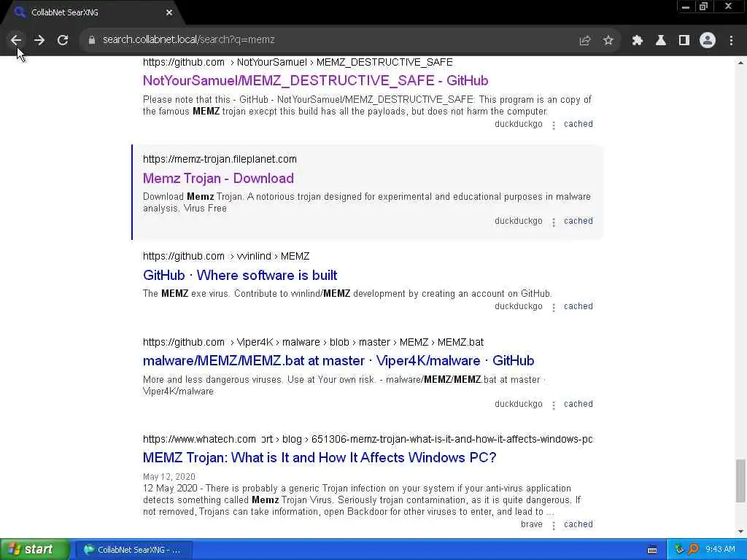Click the 9:43 AM system clock

pyautogui.click(x=720, y=550)
